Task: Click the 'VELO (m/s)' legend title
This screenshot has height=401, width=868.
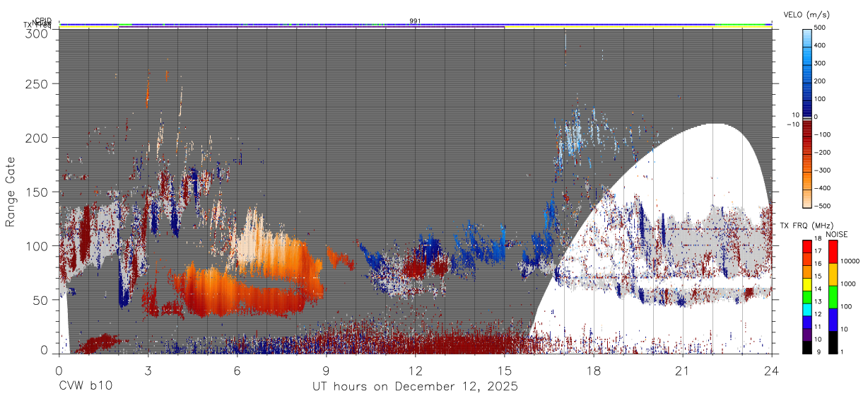Action: point(807,15)
